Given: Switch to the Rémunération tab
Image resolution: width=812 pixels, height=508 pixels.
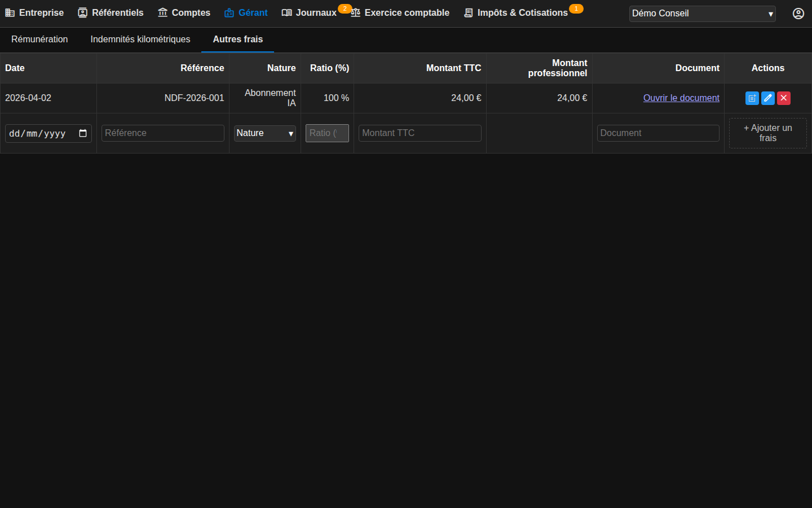Looking at the screenshot, I should tap(39, 40).
